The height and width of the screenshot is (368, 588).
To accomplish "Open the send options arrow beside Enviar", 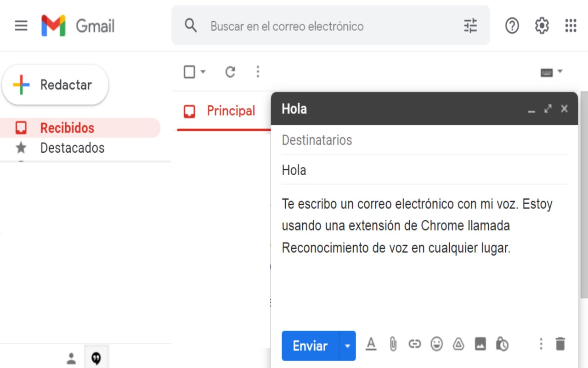I will point(347,346).
